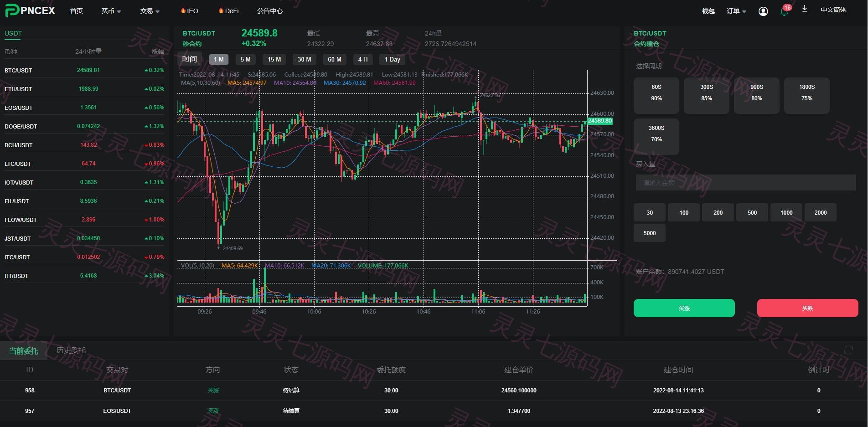Choose the 300S 85% period
Image resolution: width=868 pixels, height=427 pixels.
(707, 96)
